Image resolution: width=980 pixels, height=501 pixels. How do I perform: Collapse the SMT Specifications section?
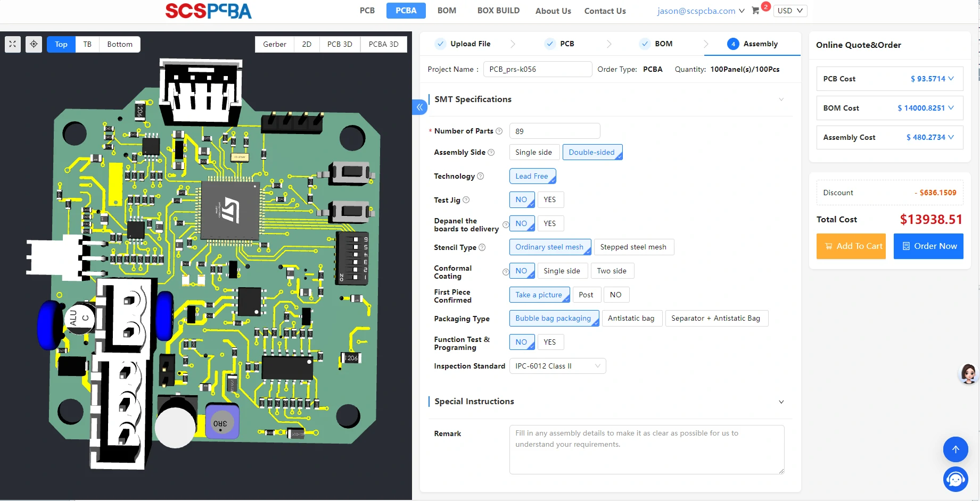coord(781,99)
